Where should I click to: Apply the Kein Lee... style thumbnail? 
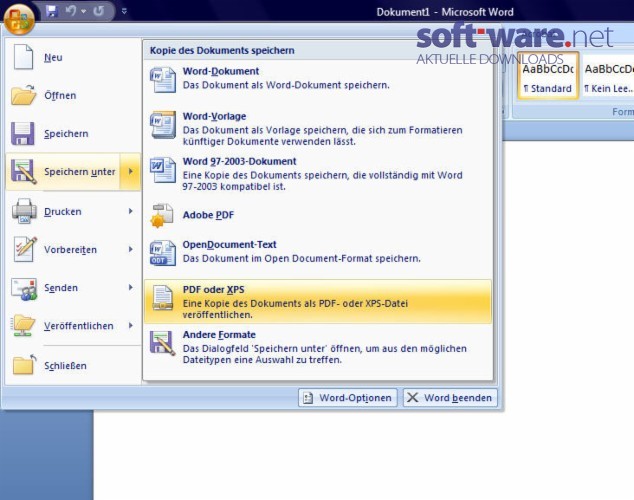click(x=608, y=78)
